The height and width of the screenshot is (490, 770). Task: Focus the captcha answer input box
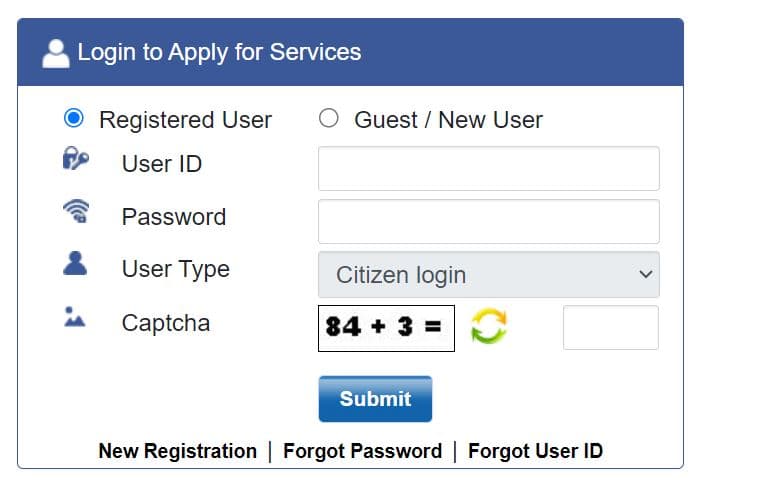[610, 328]
